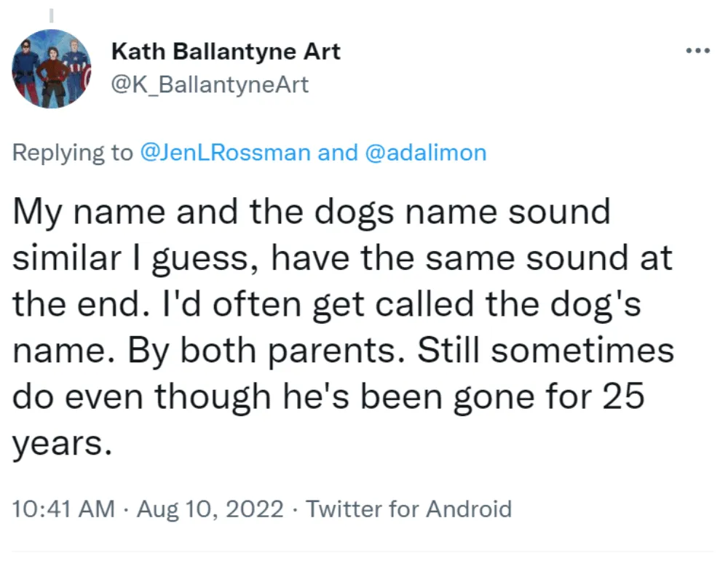This screenshot has height=582, width=728.
Task: Click the tweet's first line 'My name and'
Action: click(x=125, y=212)
